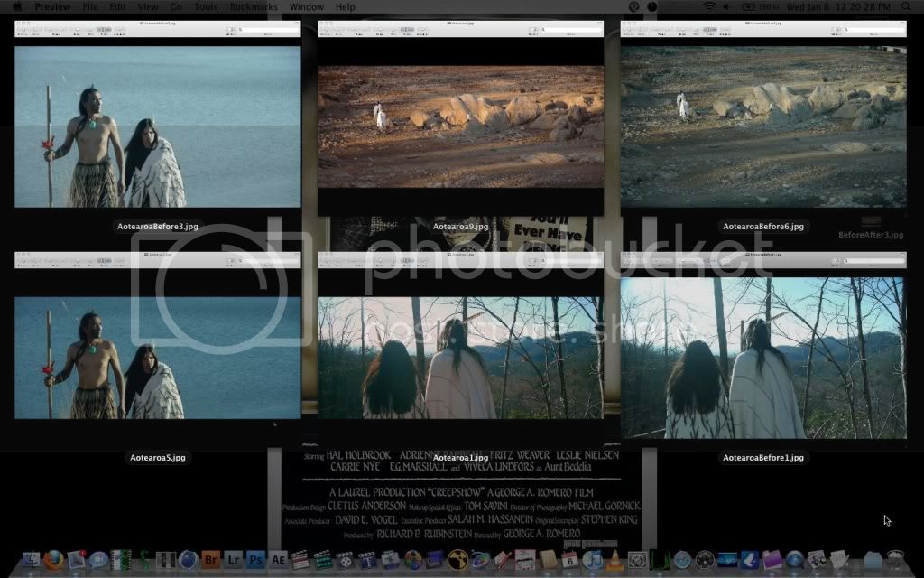Open the volume control in the menu bar
Image resolution: width=924 pixels, height=578 pixels.
click(x=726, y=6)
